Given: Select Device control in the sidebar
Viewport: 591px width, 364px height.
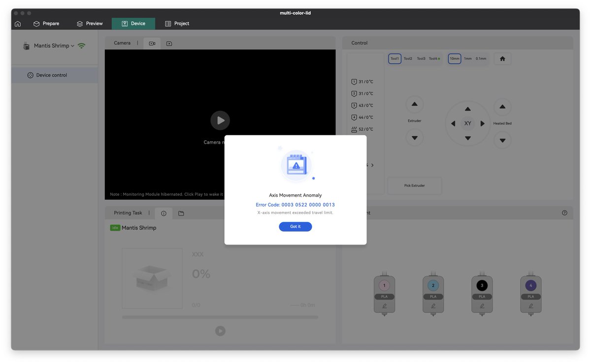Looking at the screenshot, I should (x=55, y=75).
